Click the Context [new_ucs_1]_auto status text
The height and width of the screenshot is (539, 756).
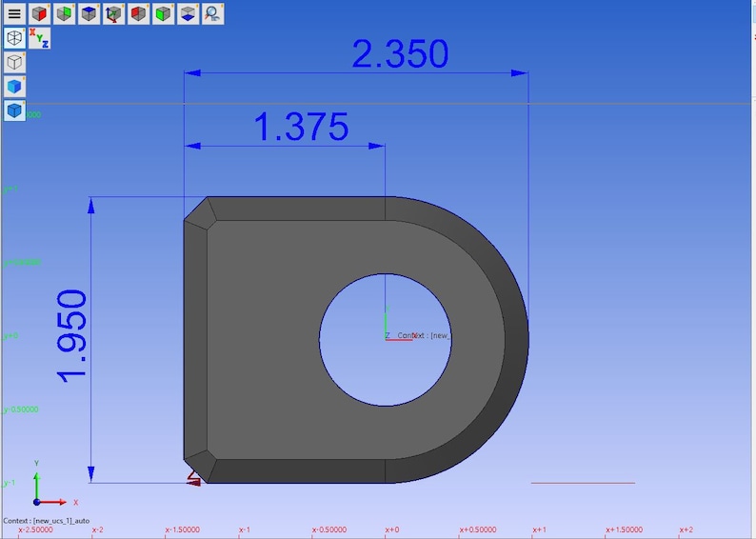tap(47, 521)
